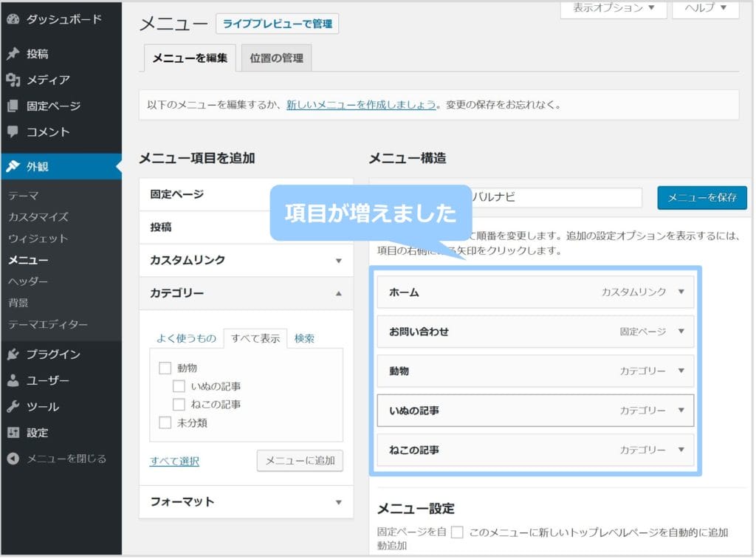Switch to the 位置の管理 tab
756x559 pixels.
[276, 58]
